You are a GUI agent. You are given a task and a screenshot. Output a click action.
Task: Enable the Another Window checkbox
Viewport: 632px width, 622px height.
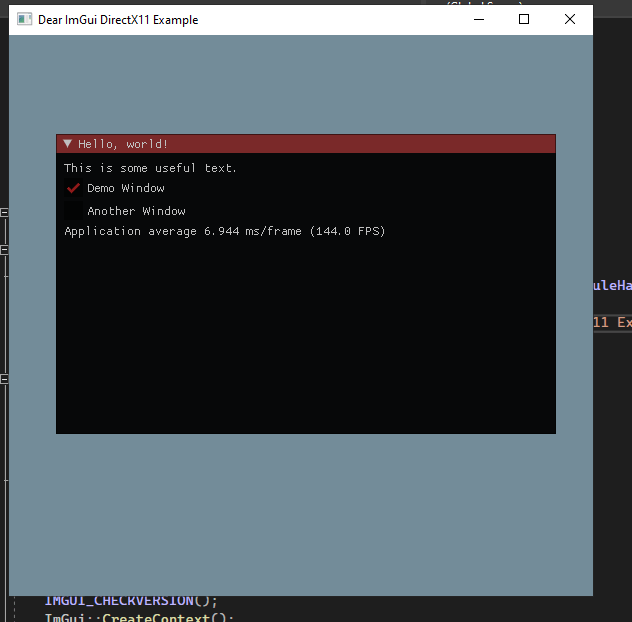pos(73,211)
